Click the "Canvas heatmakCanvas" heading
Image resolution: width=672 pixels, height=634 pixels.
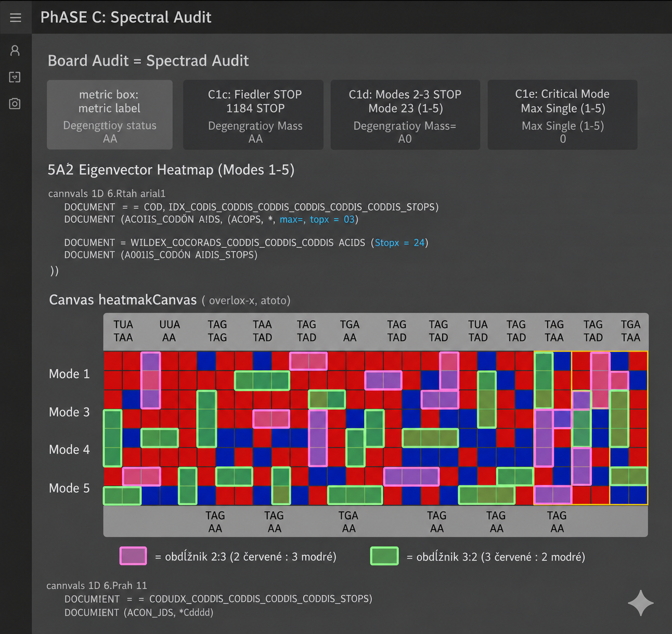tap(123, 300)
